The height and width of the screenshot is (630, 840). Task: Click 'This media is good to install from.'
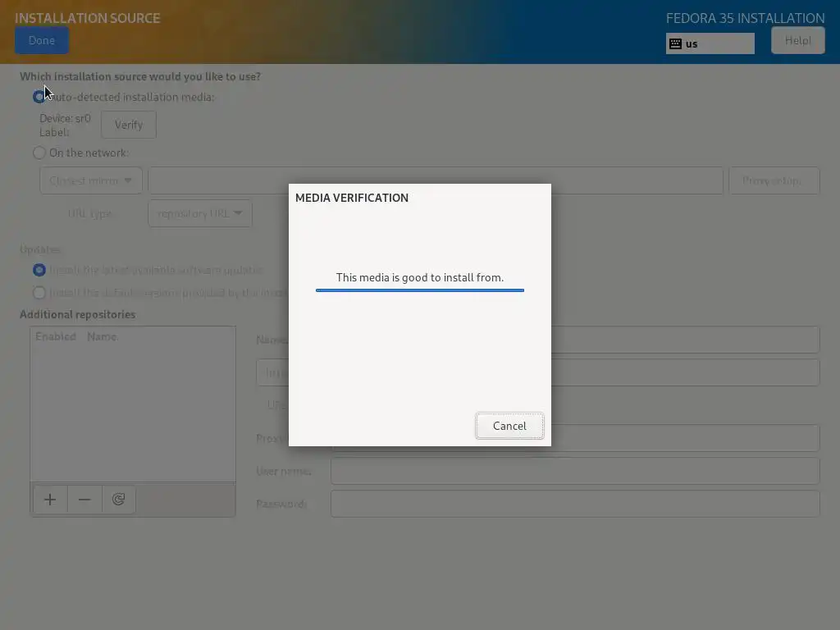click(420, 277)
